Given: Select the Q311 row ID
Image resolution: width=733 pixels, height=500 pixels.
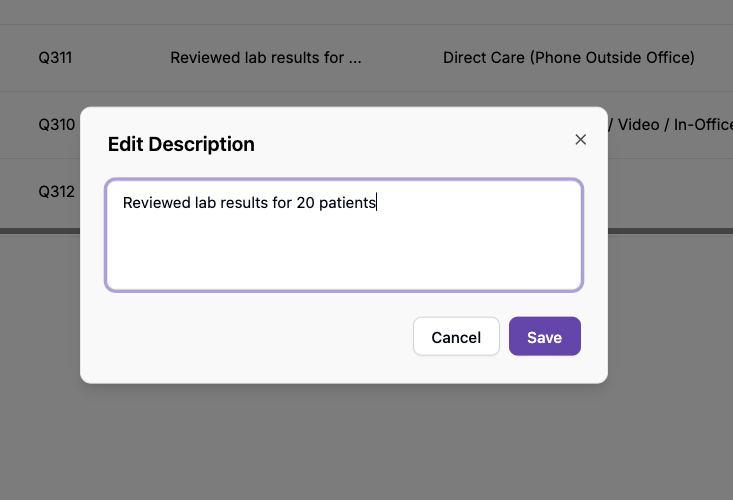Looking at the screenshot, I should click(x=55, y=58).
